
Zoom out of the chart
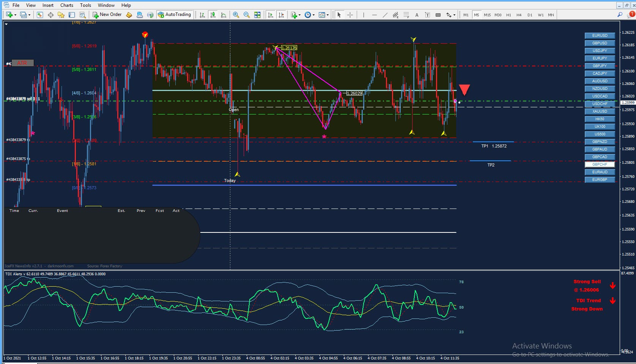coord(247,15)
